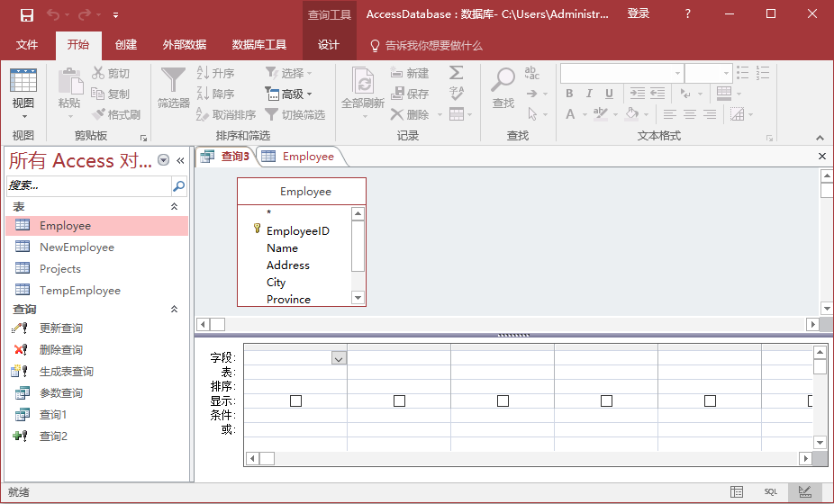Toggle the 显示 checkbox in second column
Screen dimensions: 834x504
tap(399, 400)
